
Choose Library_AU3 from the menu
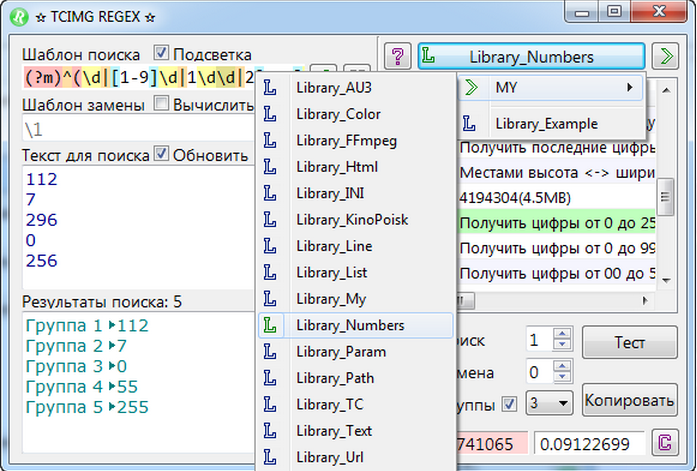[356, 88]
